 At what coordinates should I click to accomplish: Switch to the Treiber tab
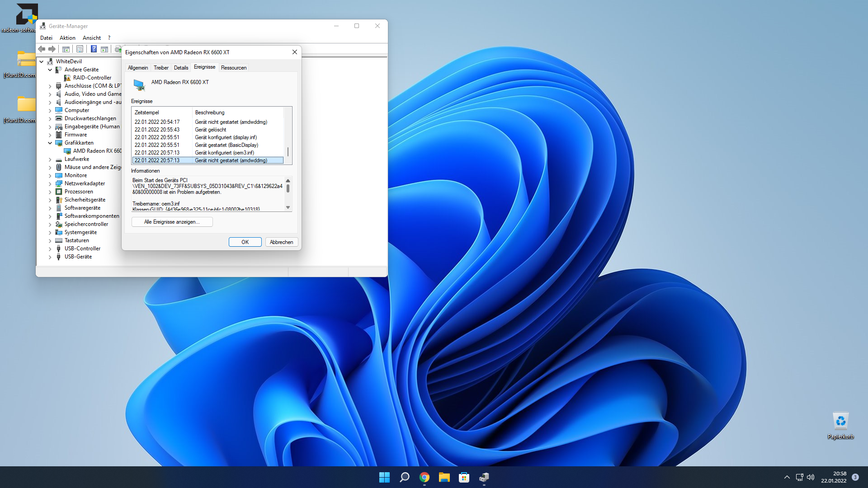(161, 68)
